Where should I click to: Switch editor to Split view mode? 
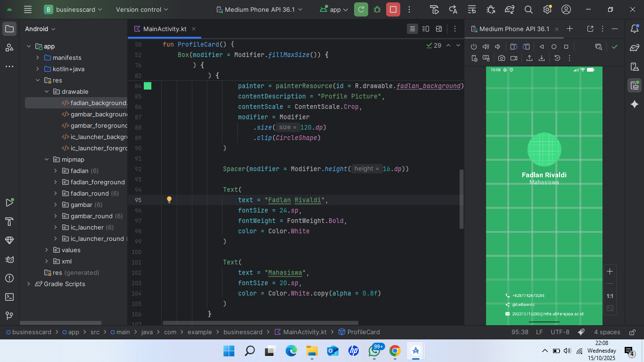(426, 29)
